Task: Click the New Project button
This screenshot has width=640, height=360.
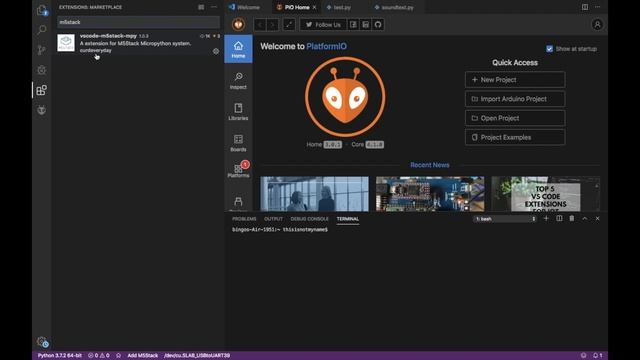Action: coord(515,80)
